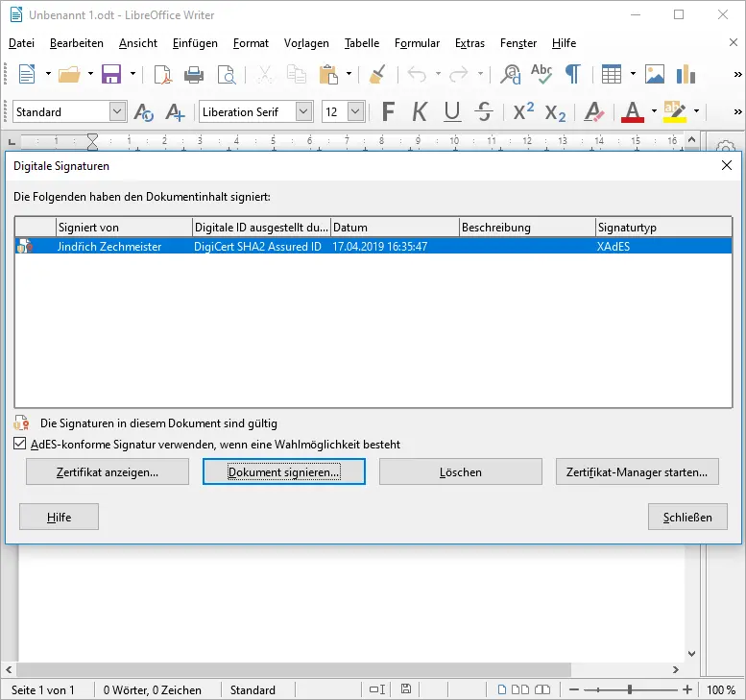Click the New Document icon
This screenshot has width=746, height=700.
click(x=27, y=74)
